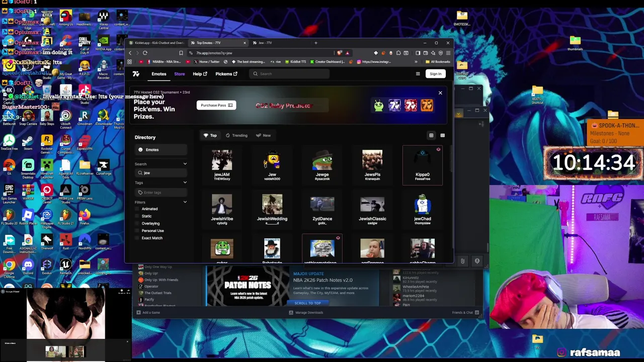Click the Purchase Pass button
Viewport: 644px width, 362px height.
[216, 105]
